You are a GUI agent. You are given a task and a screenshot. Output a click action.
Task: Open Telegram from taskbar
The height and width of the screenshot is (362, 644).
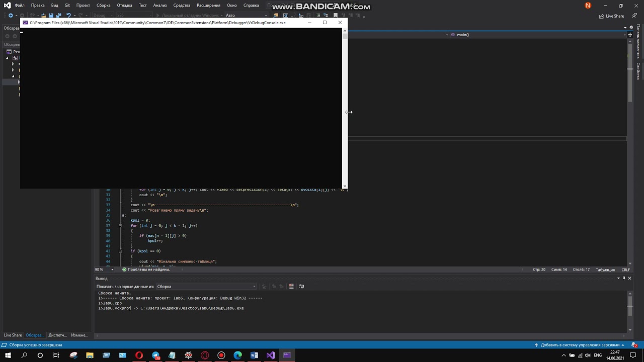click(x=155, y=355)
